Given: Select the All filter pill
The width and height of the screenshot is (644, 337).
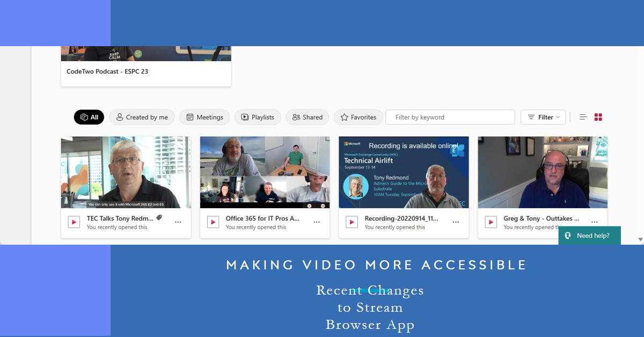Looking at the screenshot, I should [x=89, y=117].
